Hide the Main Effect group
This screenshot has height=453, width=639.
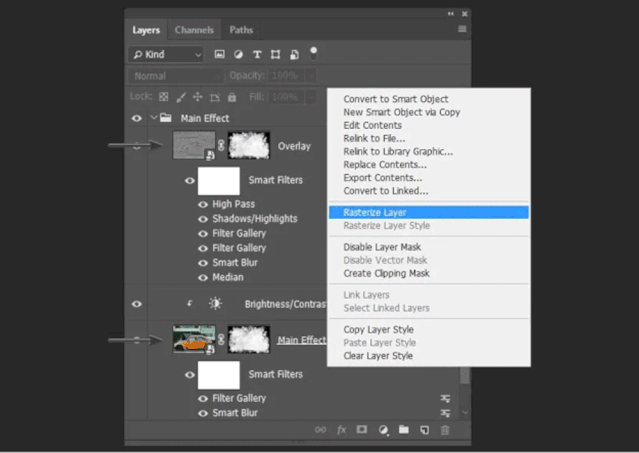(x=137, y=118)
